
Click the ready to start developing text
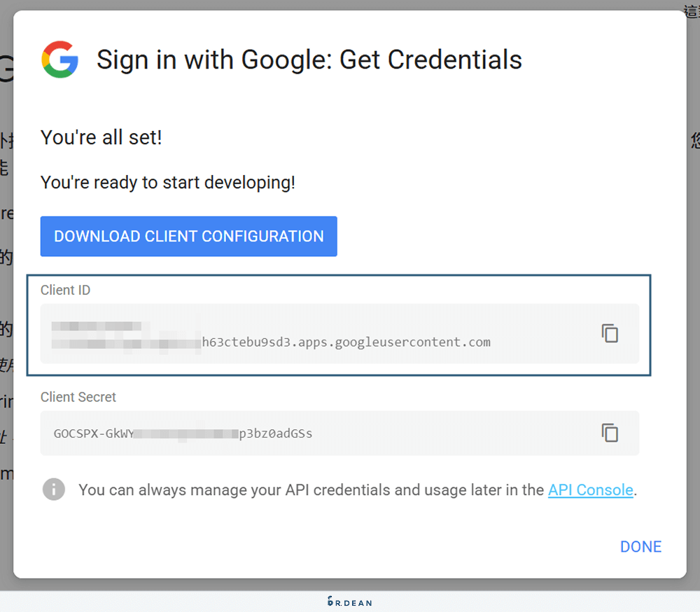[x=168, y=182]
